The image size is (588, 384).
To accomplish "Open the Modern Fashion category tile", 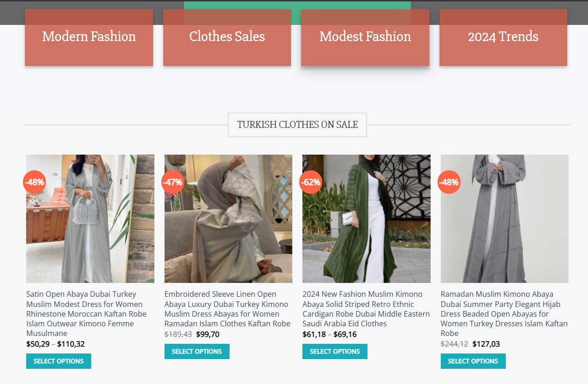I will coord(89,37).
